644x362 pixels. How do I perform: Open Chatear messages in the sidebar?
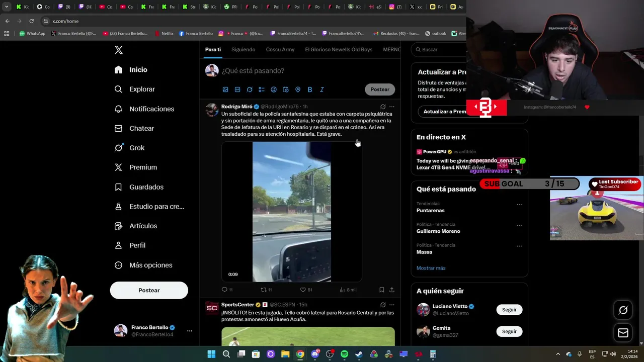pyautogui.click(x=134, y=128)
